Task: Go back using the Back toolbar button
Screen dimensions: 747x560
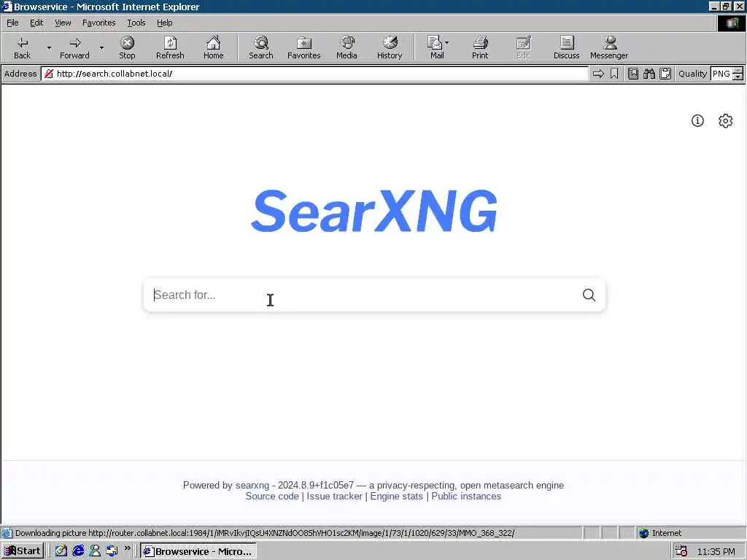Action: pyautogui.click(x=22, y=47)
